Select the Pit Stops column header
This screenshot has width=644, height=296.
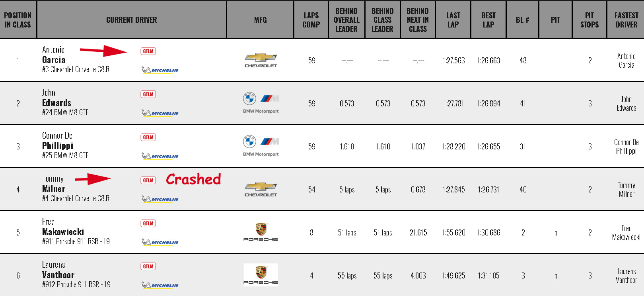pos(590,20)
